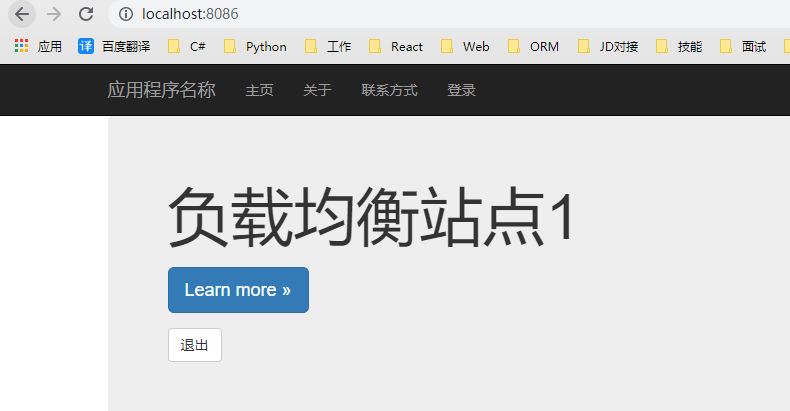Open the ORM bookmark folder
The height and width of the screenshot is (411, 790).
click(x=534, y=46)
